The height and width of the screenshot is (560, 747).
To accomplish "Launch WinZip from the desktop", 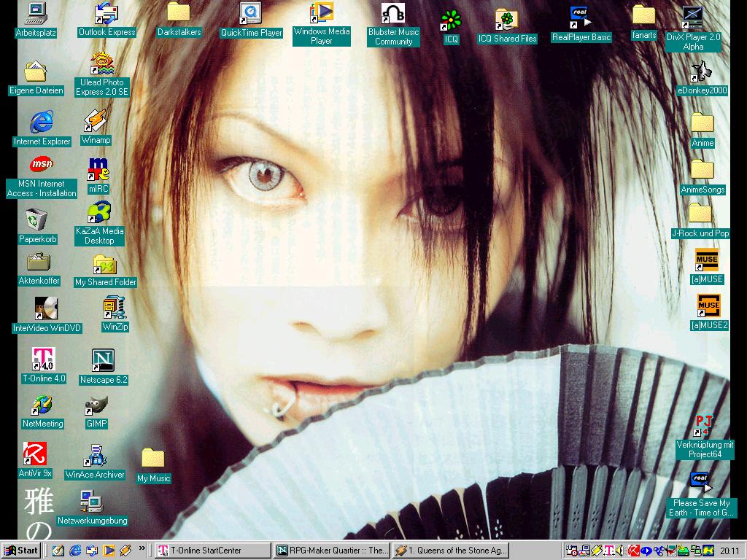I will [115, 314].
